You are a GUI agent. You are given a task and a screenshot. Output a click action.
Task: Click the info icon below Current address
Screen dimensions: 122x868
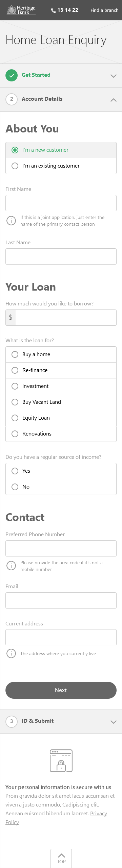click(x=11, y=653)
